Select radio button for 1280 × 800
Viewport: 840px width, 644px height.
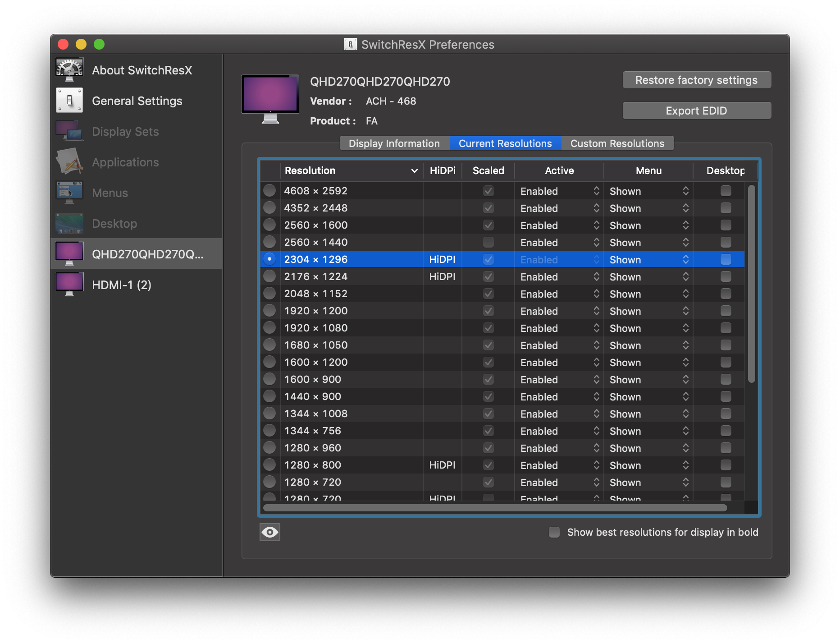[269, 465]
